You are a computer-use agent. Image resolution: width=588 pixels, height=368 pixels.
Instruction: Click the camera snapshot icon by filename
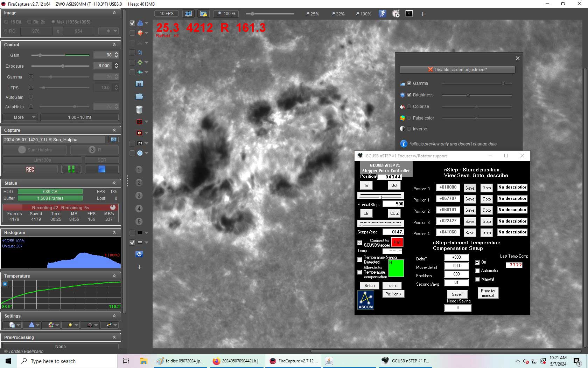tap(114, 139)
